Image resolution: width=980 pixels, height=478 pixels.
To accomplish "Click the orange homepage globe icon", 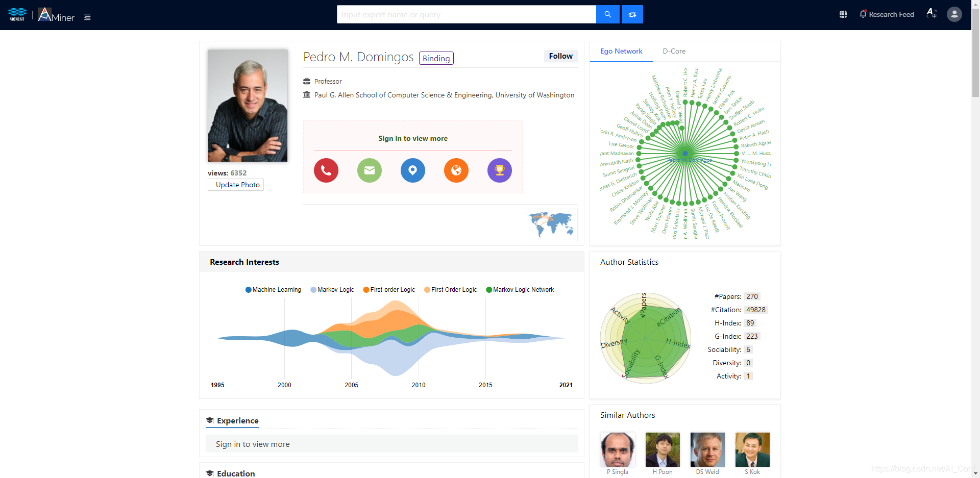I will click(456, 170).
